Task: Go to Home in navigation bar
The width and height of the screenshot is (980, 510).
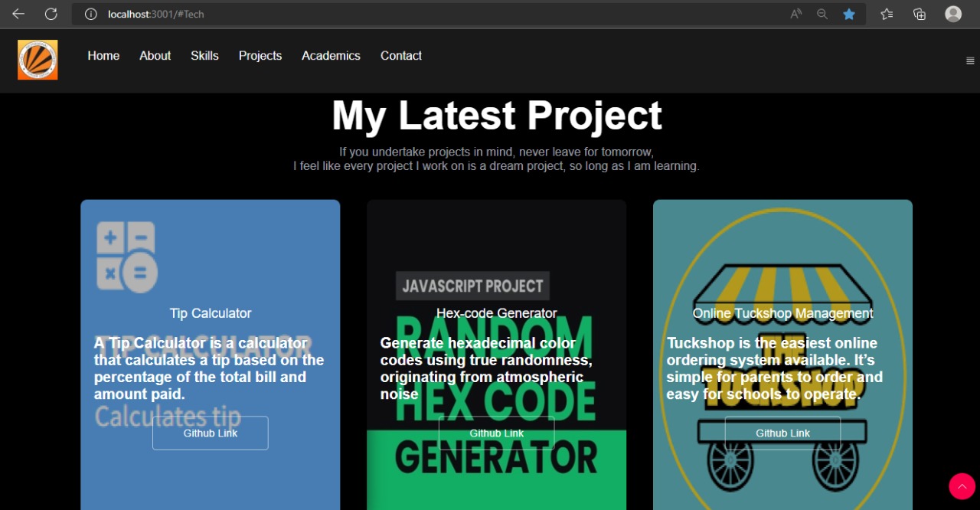Action: pos(103,56)
